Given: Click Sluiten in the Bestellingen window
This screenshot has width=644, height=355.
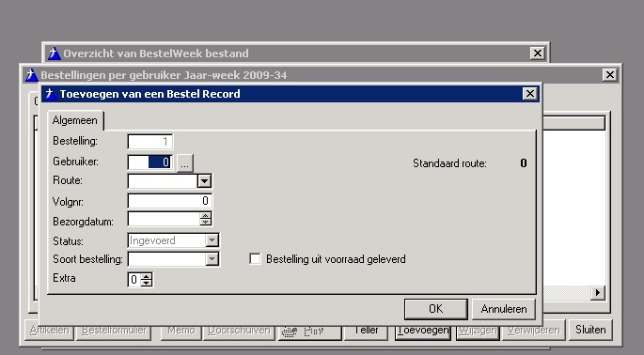Looking at the screenshot, I should (590, 330).
